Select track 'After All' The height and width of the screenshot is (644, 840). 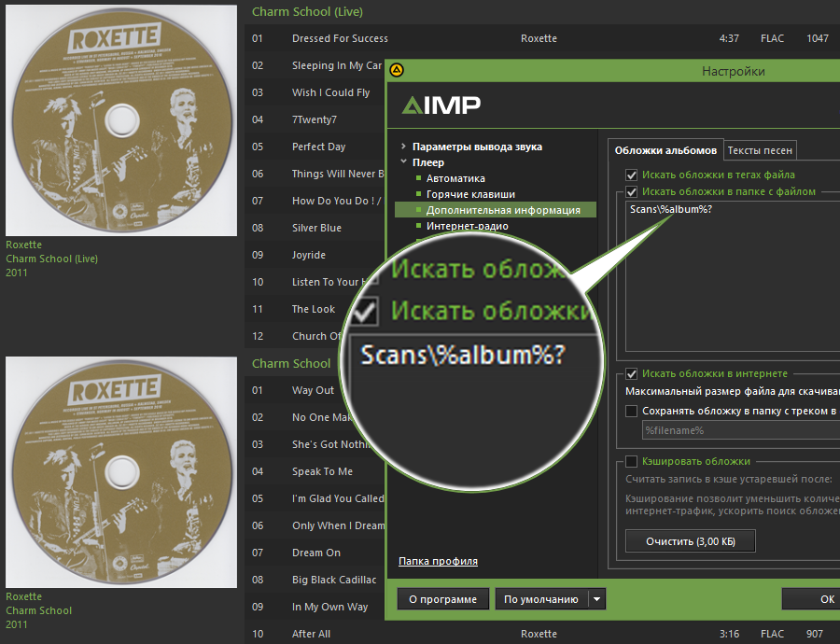tap(311, 634)
